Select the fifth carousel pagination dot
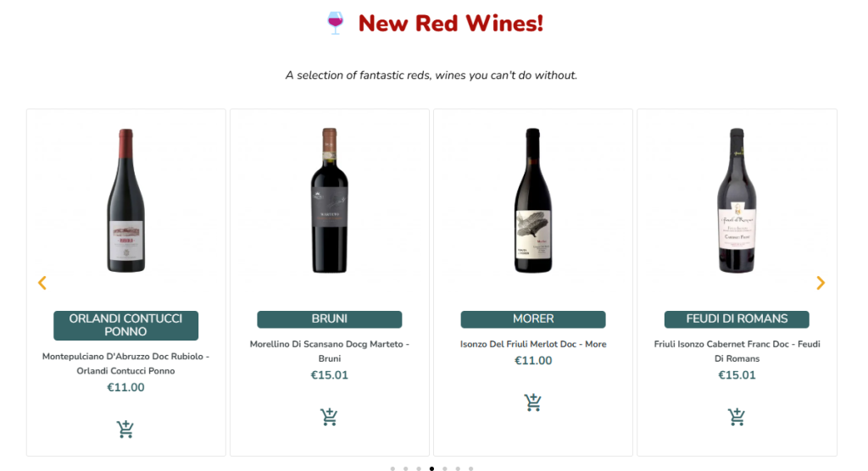 [x=444, y=468]
